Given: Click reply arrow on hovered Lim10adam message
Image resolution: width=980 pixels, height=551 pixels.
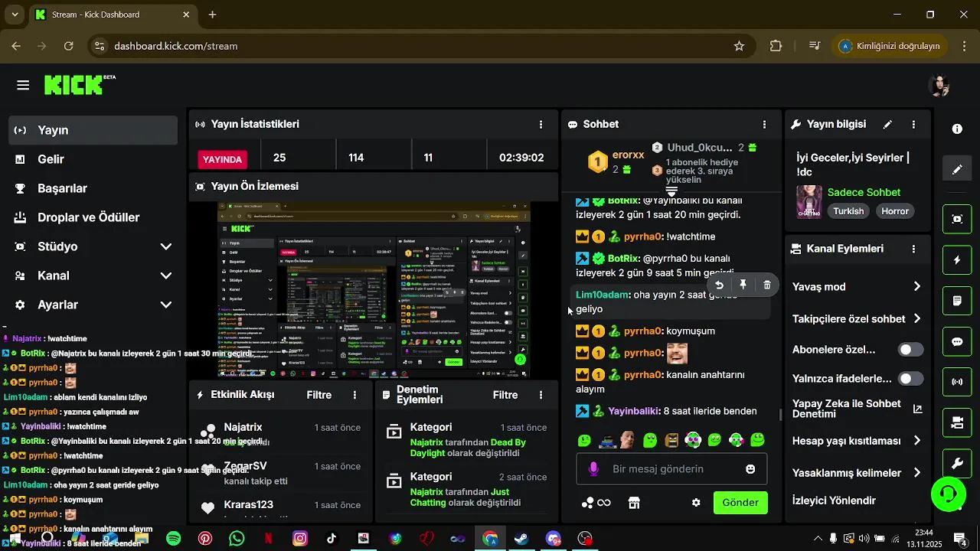Looking at the screenshot, I should coord(719,285).
